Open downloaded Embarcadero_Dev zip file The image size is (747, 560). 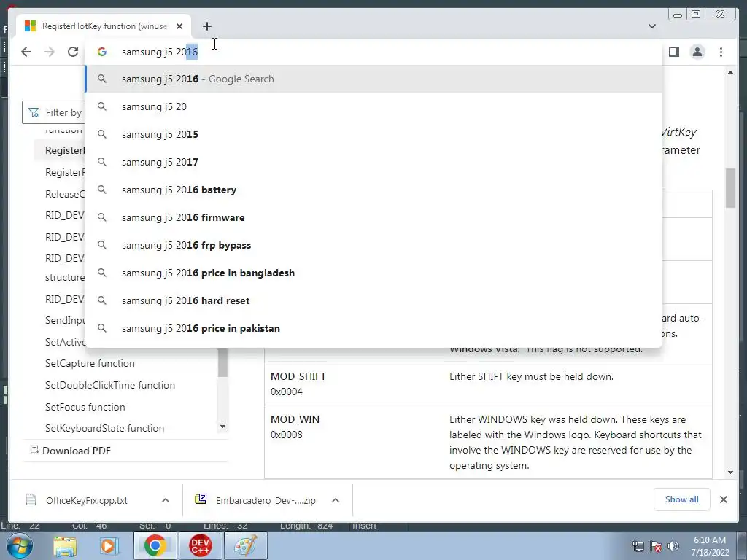point(266,500)
